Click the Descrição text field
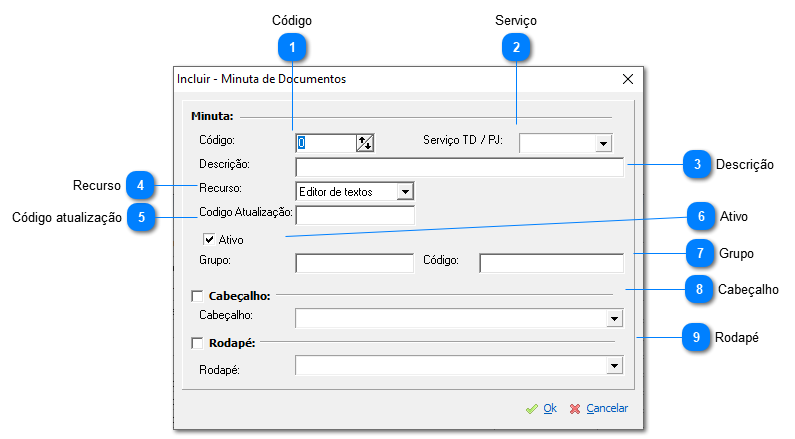 point(459,167)
